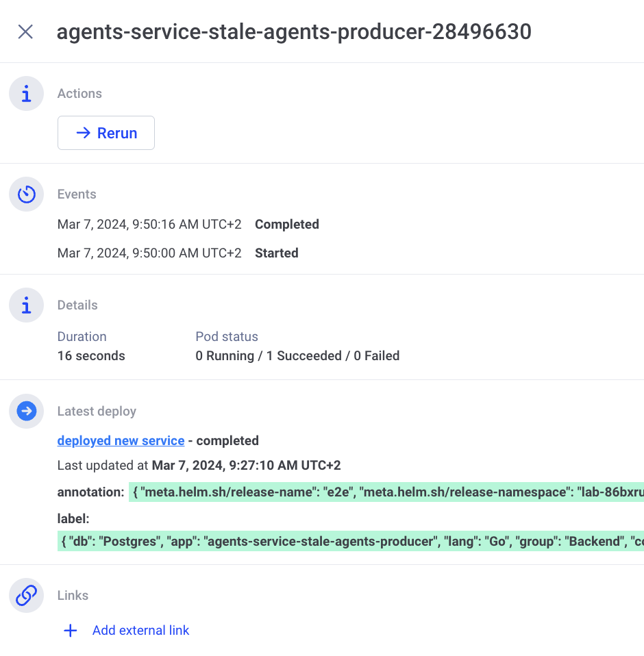The image size is (644, 656).
Task: Click the Latest deploy arrow icon
Action: [26, 412]
